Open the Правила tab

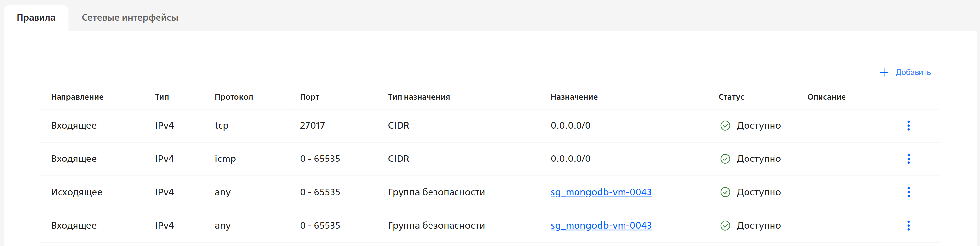click(x=36, y=17)
